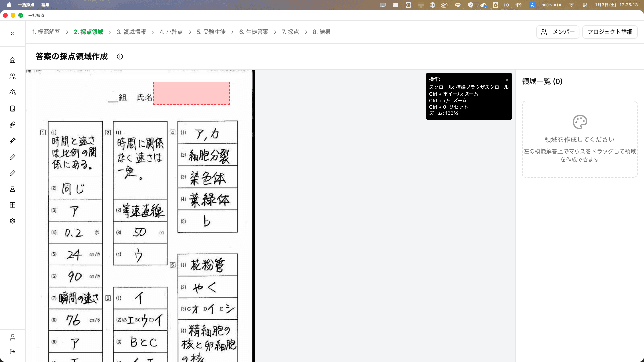Open the flask icon in the sidebar
The image size is (644, 362).
click(12, 189)
